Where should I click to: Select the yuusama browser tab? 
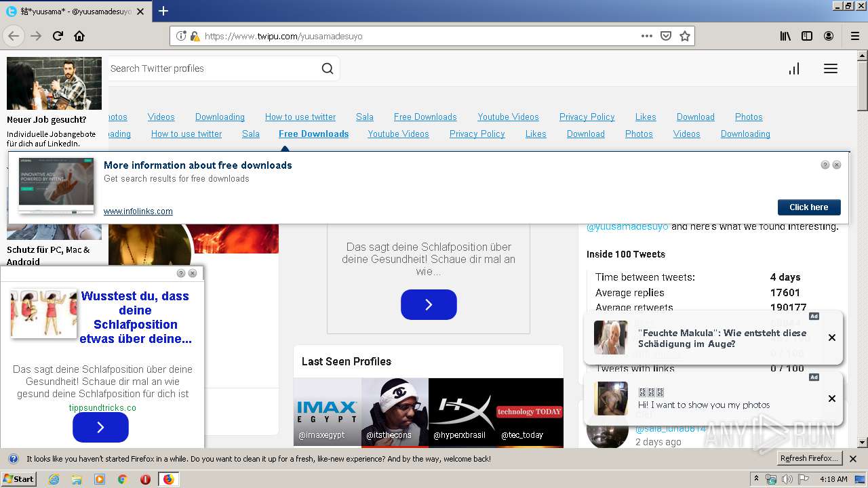point(75,11)
